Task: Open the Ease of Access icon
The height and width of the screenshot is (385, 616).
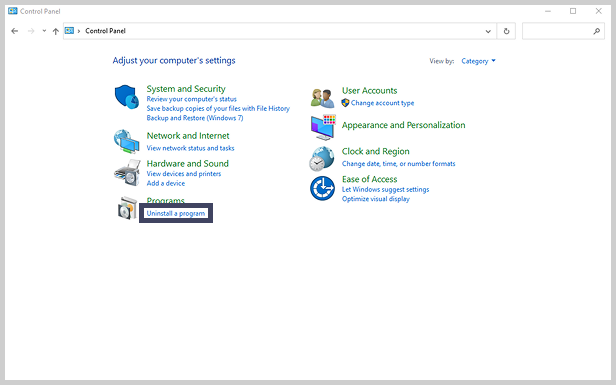Action: pyautogui.click(x=322, y=188)
